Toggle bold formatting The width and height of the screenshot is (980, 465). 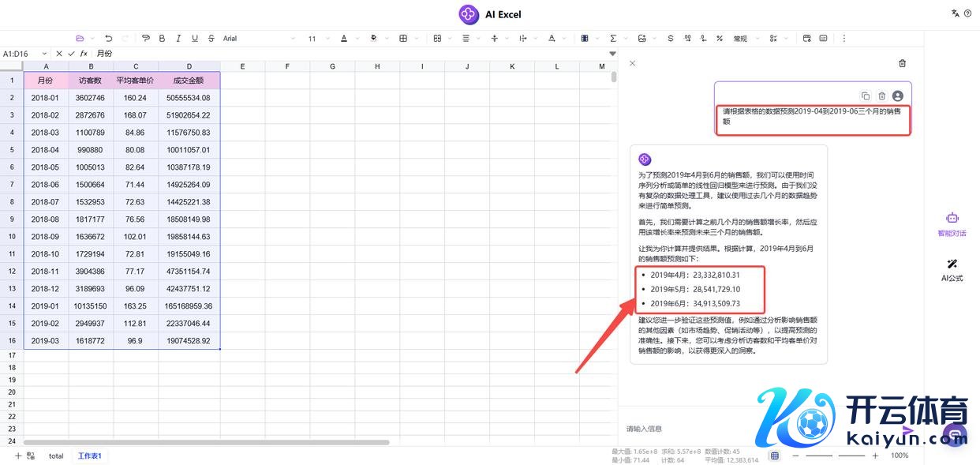[162, 38]
